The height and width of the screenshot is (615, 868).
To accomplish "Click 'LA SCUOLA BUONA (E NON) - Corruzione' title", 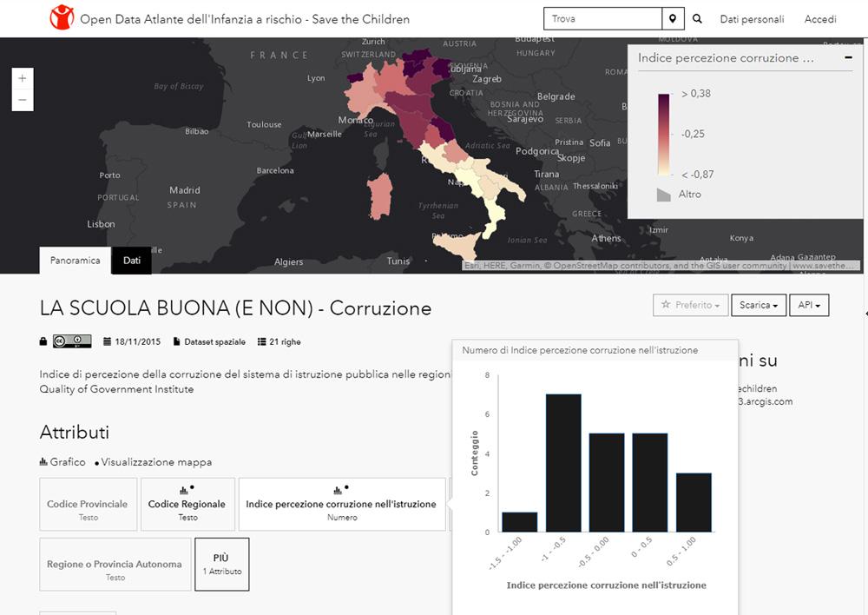I will pos(235,308).
